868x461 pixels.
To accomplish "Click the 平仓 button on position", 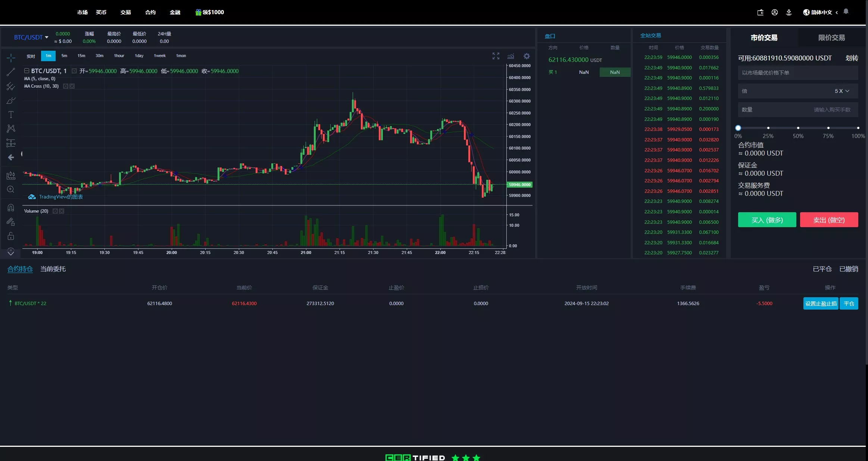I will tap(849, 304).
